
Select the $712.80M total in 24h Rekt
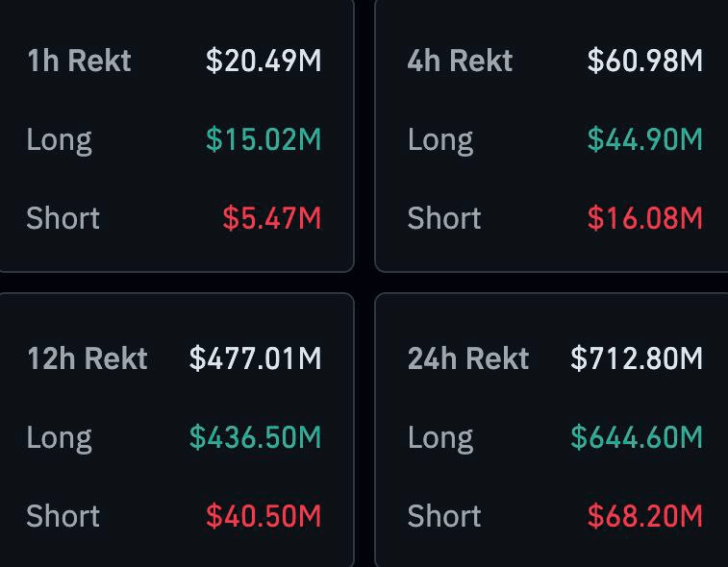pyautogui.click(x=637, y=359)
